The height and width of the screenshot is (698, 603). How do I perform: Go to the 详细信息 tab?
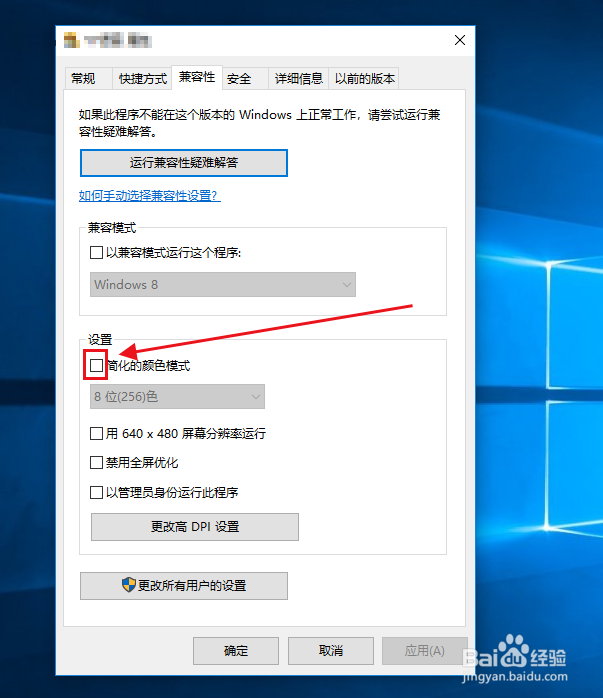click(x=299, y=79)
